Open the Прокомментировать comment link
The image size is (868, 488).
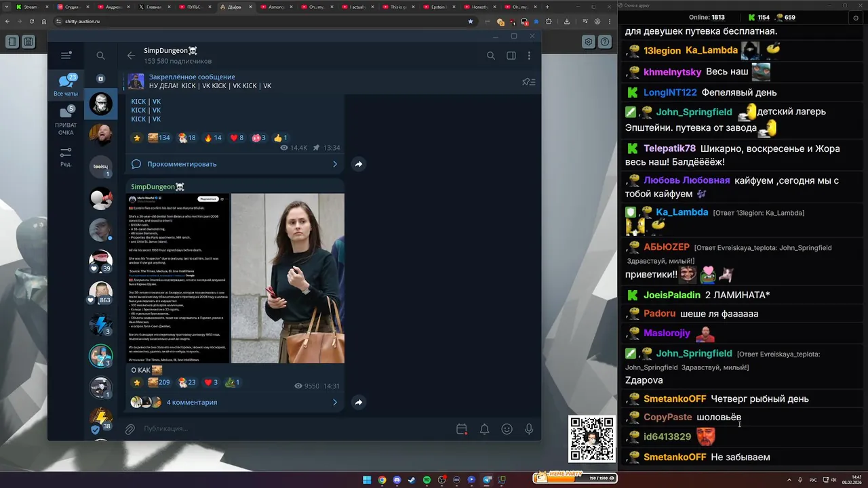click(x=182, y=164)
